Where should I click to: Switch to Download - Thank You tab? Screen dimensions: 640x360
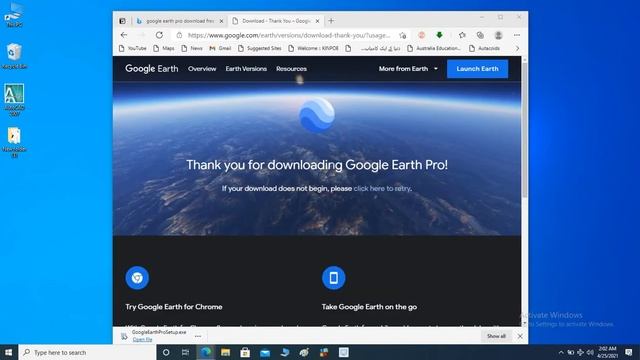(x=276, y=21)
